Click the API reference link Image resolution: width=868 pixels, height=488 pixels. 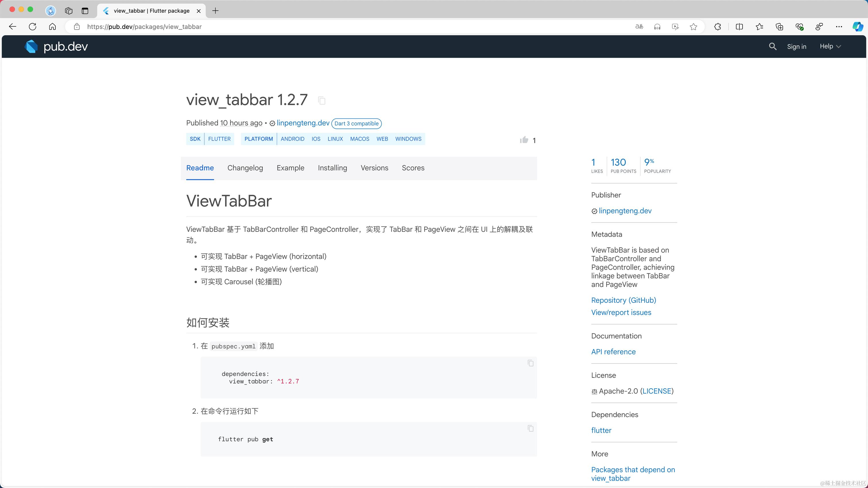(x=613, y=352)
